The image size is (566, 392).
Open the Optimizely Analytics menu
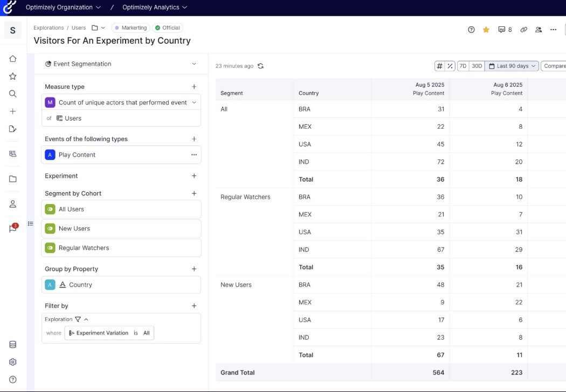155,8
